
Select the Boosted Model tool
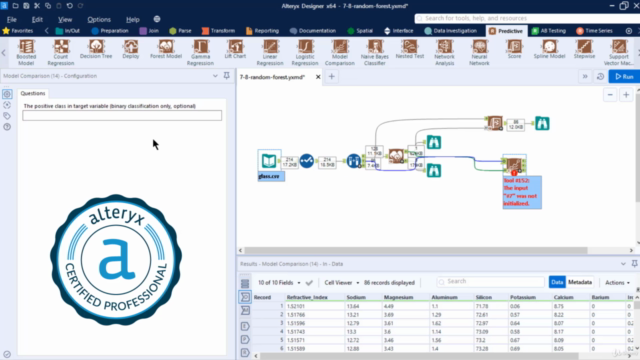click(26, 52)
